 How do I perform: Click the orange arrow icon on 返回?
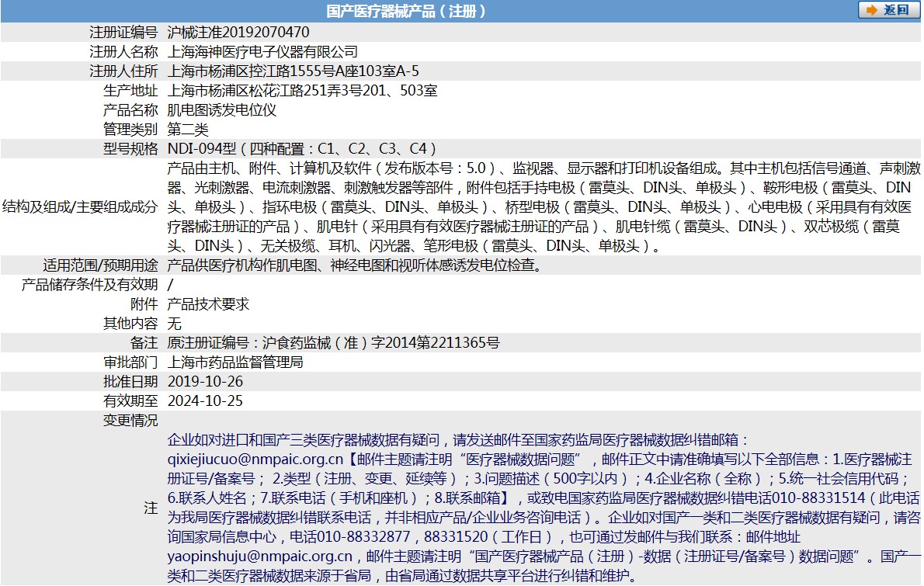871,11
